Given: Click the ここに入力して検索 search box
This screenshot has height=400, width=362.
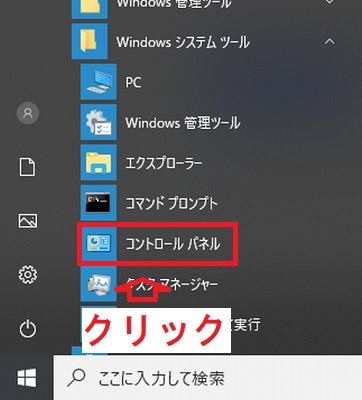Looking at the screenshot, I should 208,378.
